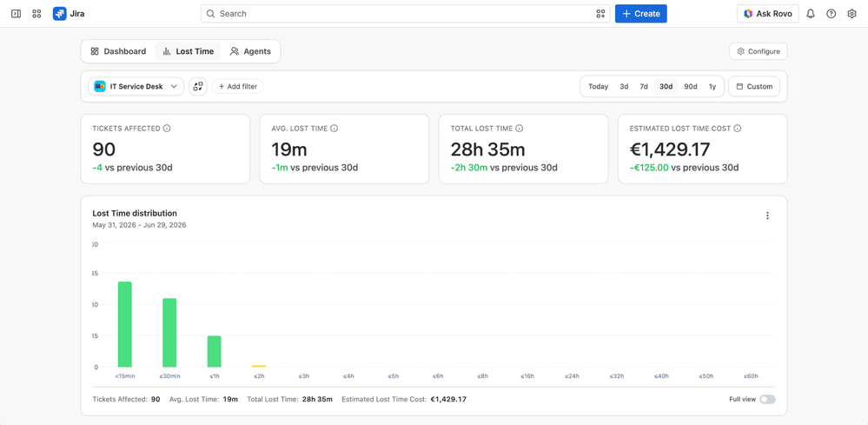The width and height of the screenshot is (868, 425).
Task: Toggle the Full view switch
Action: [x=767, y=399]
